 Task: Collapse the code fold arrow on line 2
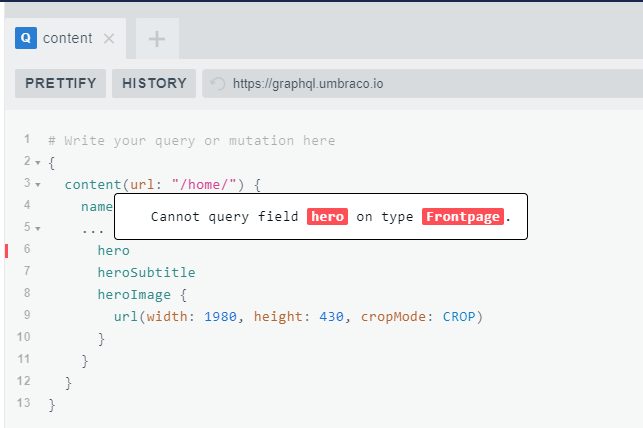(38, 163)
